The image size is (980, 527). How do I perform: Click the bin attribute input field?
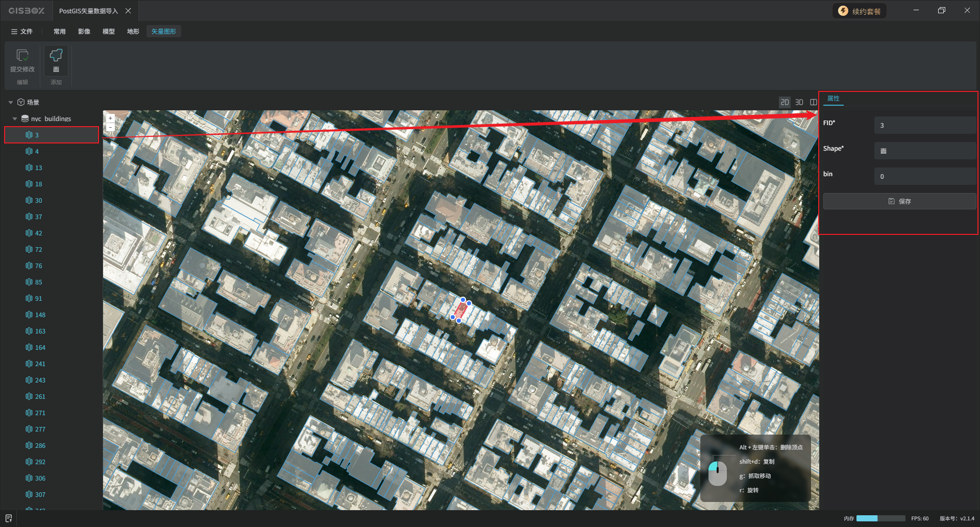pos(925,176)
